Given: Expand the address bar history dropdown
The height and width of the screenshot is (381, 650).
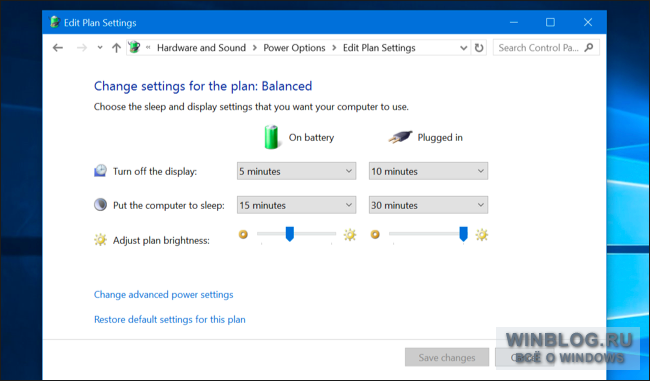Looking at the screenshot, I should (464, 48).
